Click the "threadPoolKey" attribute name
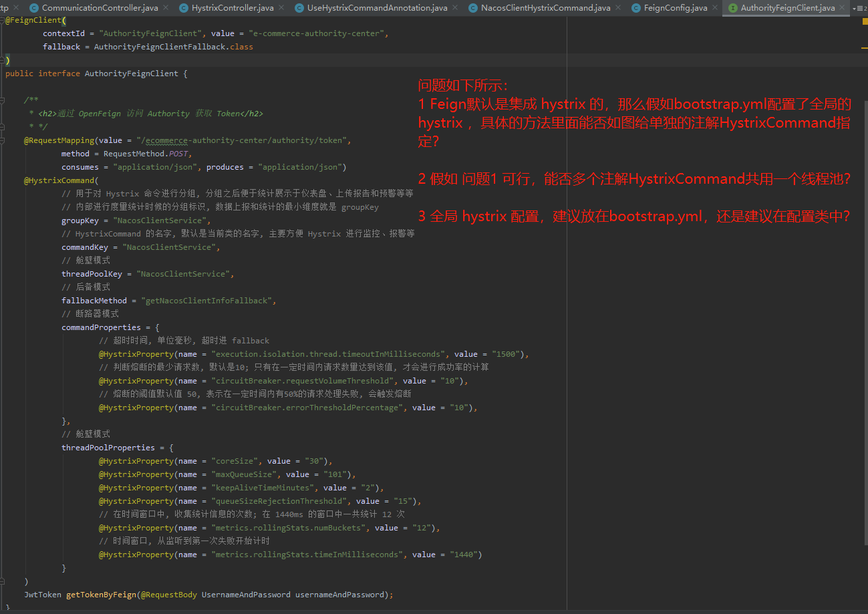This screenshot has height=614, width=868. point(92,274)
